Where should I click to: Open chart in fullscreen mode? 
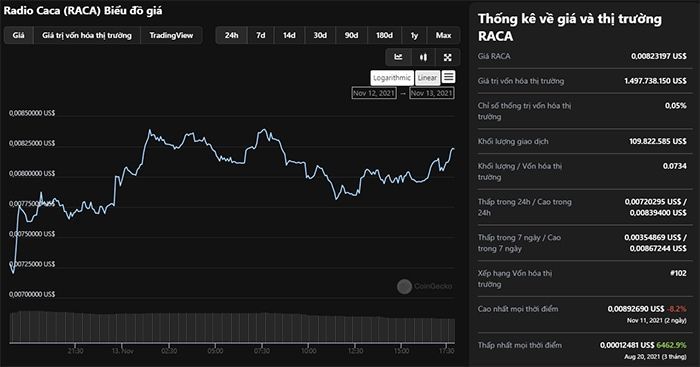[x=447, y=57]
